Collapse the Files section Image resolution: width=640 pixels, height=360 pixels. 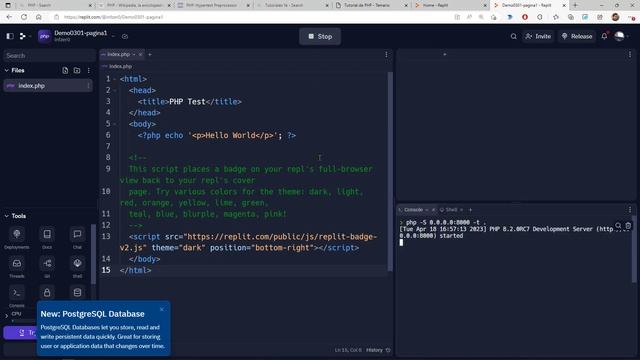[7, 70]
